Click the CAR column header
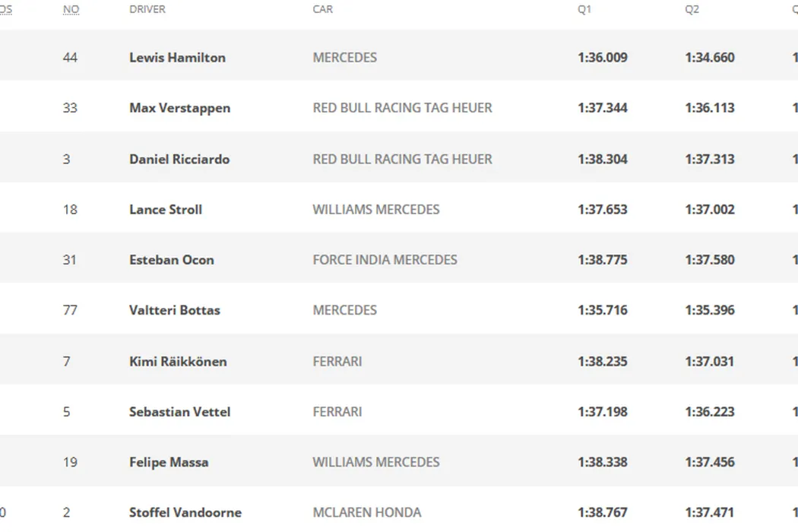This screenshot has width=798, height=532. 323,9
